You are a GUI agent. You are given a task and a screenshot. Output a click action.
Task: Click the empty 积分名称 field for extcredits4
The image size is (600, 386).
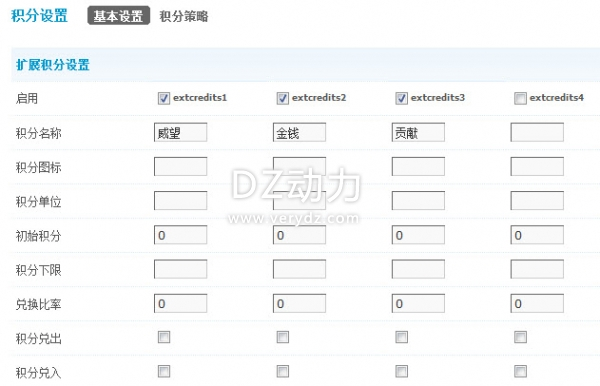click(x=537, y=132)
